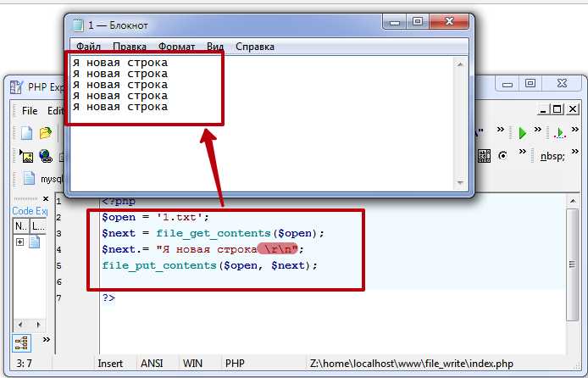Expand the chevron left of the nbsp; toolbar

[x=523, y=152]
